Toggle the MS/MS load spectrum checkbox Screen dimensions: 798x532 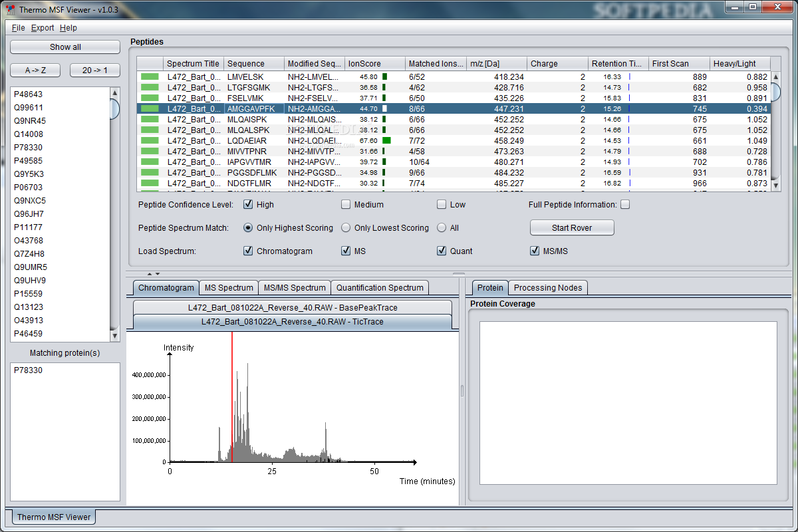click(535, 251)
